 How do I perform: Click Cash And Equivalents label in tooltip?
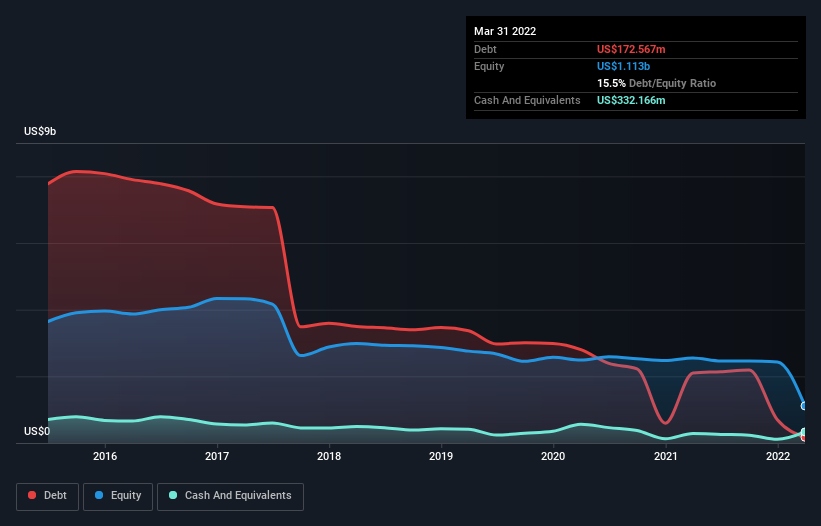click(x=527, y=100)
